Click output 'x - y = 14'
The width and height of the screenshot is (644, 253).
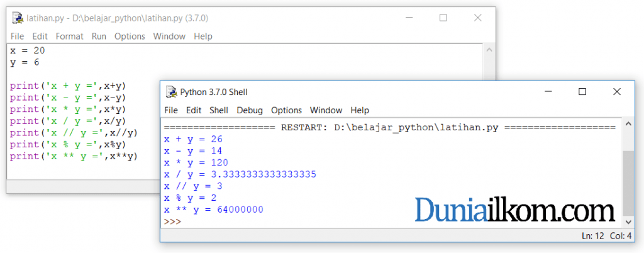[x=193, y=151]
